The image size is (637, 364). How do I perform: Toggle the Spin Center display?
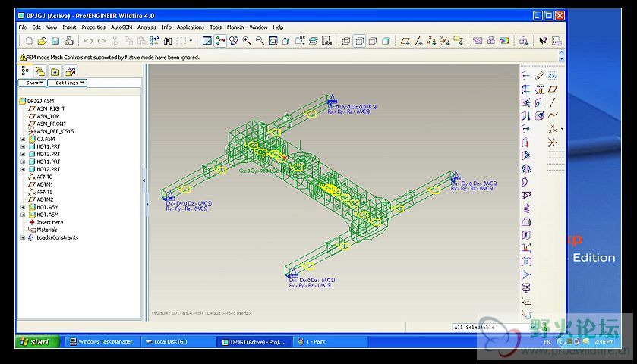coord(220,41)
